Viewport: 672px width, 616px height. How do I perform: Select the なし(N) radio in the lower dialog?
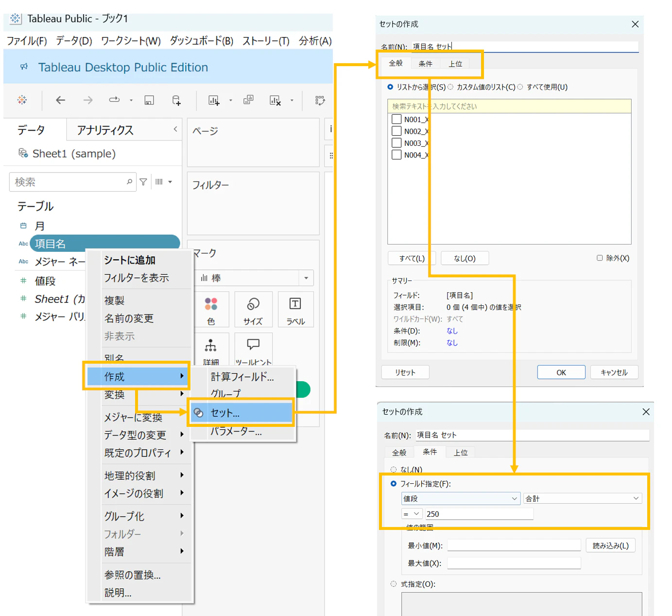[x=394, y=470]
